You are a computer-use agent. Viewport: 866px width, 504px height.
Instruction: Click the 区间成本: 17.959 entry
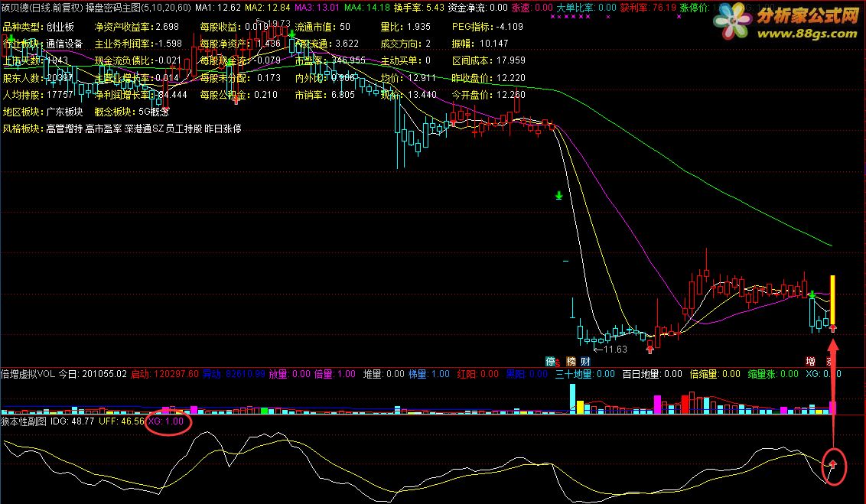click(488, 60)
